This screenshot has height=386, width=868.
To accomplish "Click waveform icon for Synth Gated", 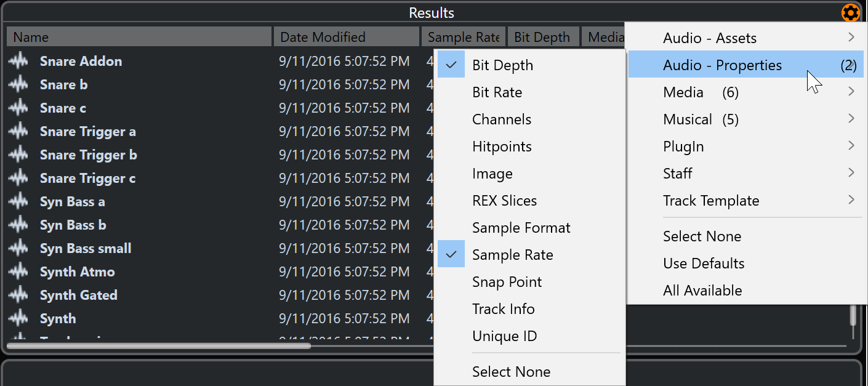I will [19, 295].
